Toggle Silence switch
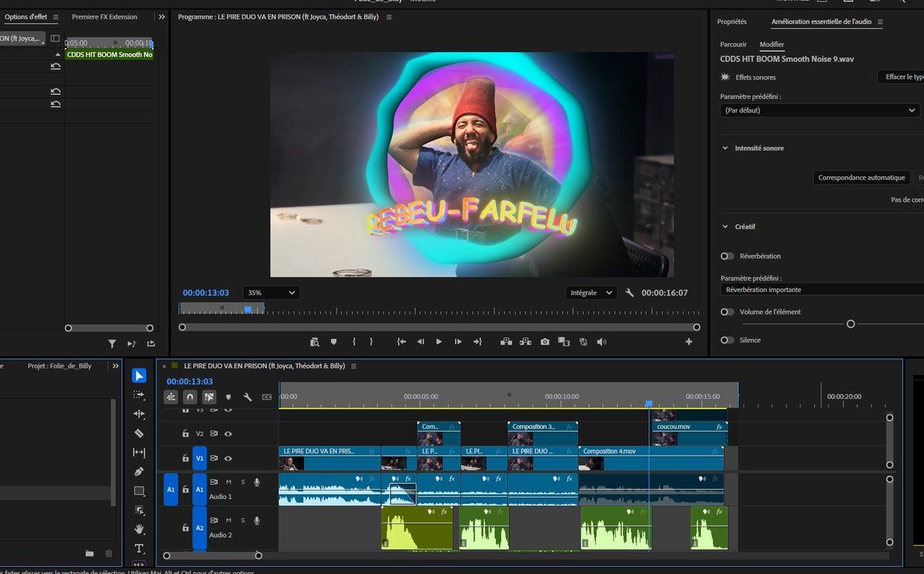This screenshot has height=574, width=924. click(727, 340)
